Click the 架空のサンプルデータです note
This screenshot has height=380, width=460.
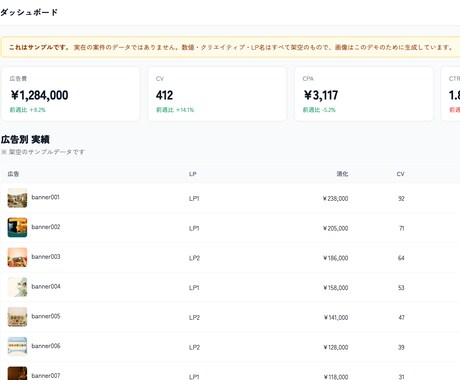click(x=43, y=152)
